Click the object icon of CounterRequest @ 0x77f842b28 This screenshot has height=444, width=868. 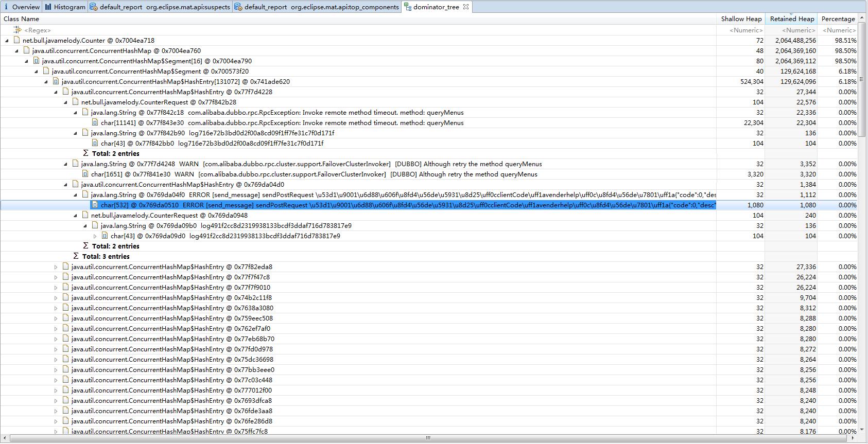coord(76,102)
